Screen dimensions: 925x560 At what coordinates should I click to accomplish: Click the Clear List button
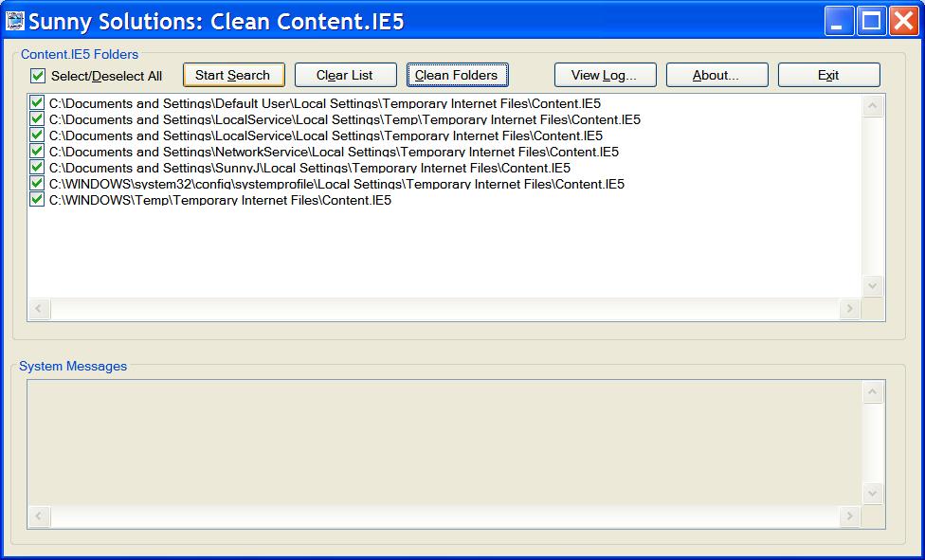pos(345,75)
